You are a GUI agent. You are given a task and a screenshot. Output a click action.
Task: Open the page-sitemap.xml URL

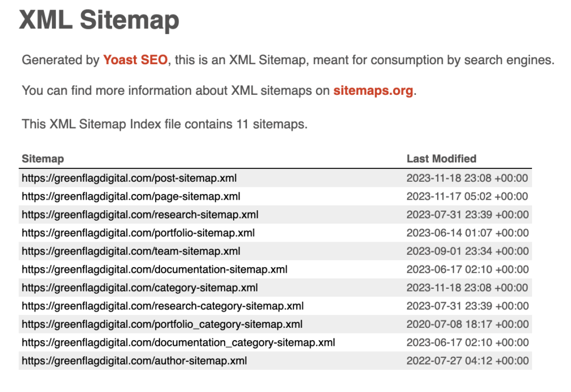(130, 196)
